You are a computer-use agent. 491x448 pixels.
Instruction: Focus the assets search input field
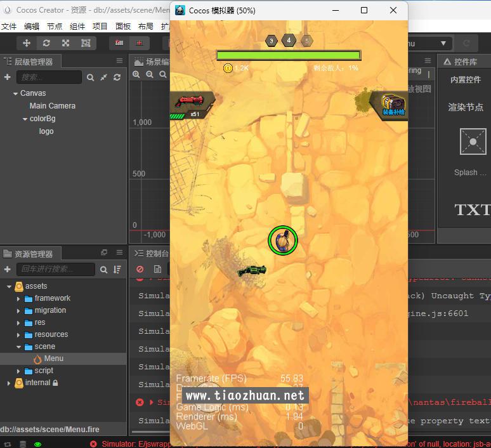coord(56,269)
